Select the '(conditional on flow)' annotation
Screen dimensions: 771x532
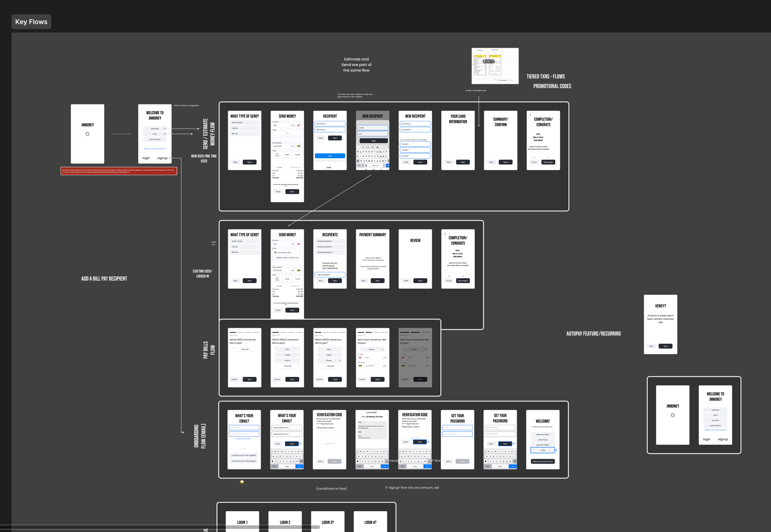332,489
